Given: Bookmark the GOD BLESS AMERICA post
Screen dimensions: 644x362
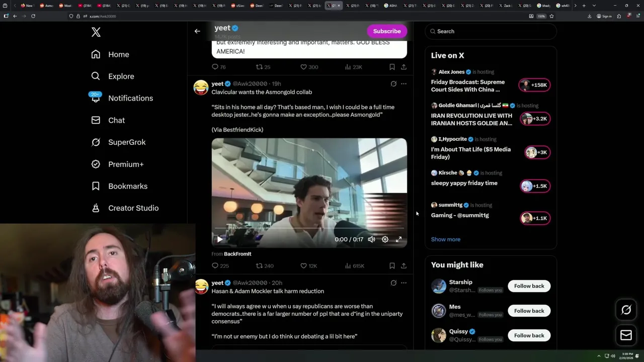Looking at the screenshot, I should pyautogui.click(x=392, y=67).
